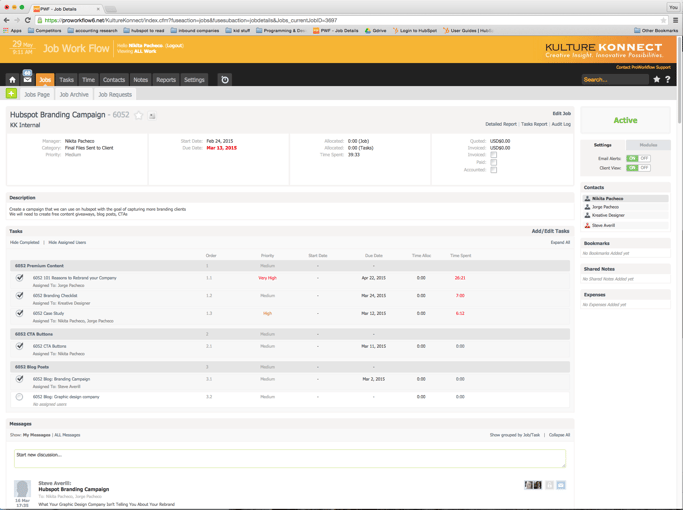The width and height of the screenshot is (683, 510).
Task: Click Contact ProWorkflow Support link
Action: click(x=643, y=67)
